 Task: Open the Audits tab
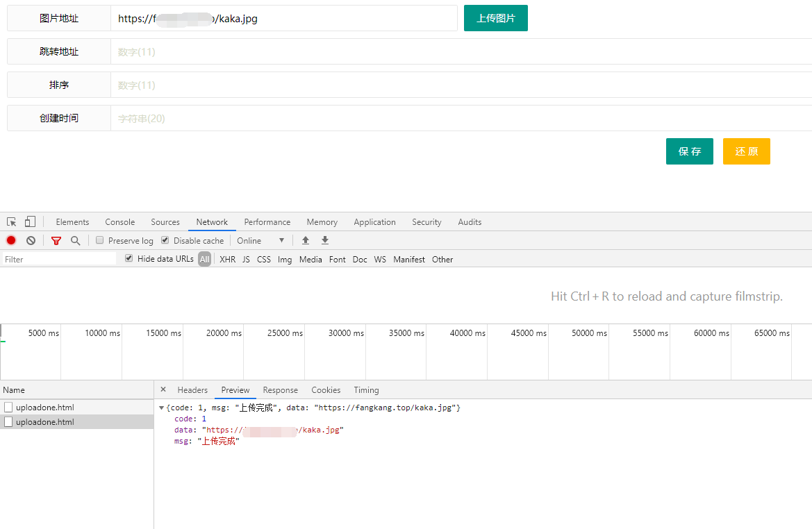470,222
